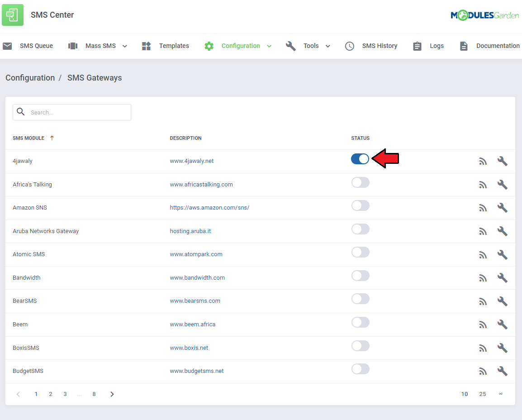522x420 pixels.
Task: Open the Documentation menu item
Action: pyautogui.click(x=498, y=46)
